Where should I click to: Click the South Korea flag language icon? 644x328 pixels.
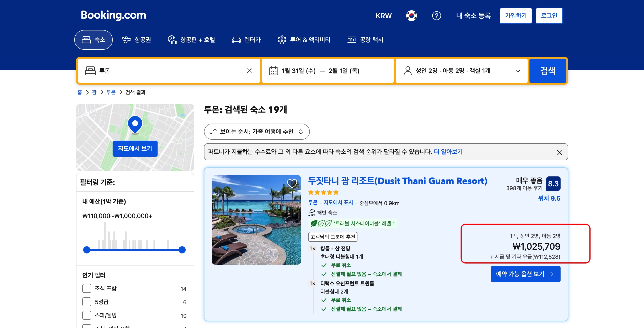(411, 16)
